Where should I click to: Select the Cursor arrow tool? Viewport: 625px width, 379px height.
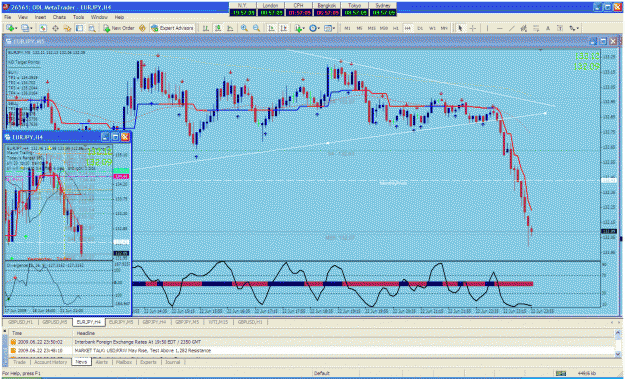[460, 28]
